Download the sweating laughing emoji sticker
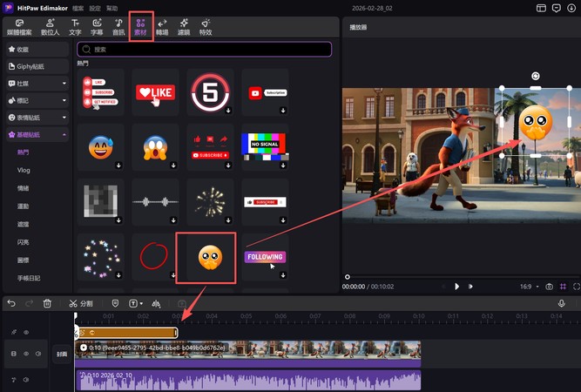Viewport: 581px width, 392px height. click(x=118, y=166)
